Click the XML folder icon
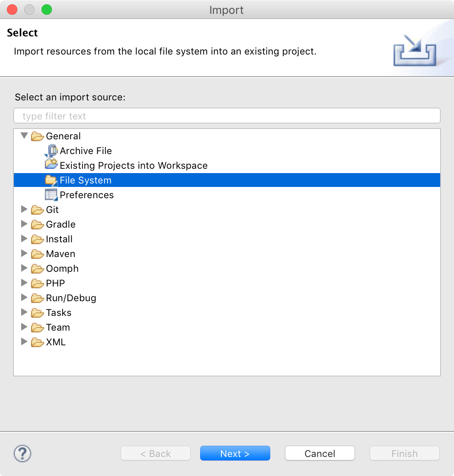Image resolution: width=454 pixels, height=476 pixels. click(x=38, y=342)
